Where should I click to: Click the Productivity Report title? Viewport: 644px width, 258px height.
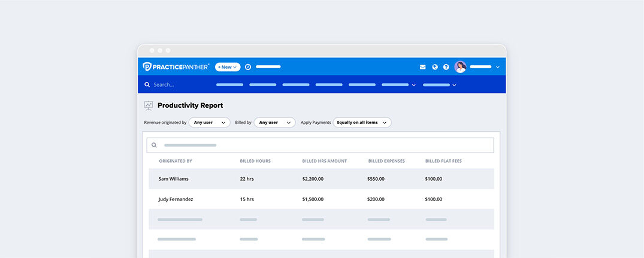[x=190, y=105]
